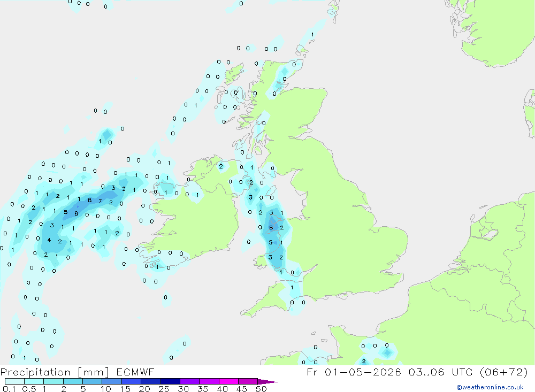Image resolution: width=535 pixels, height=392 pixels.
Task: Click the above-50 mm legend arrow tip
Action: pos(267,382)
